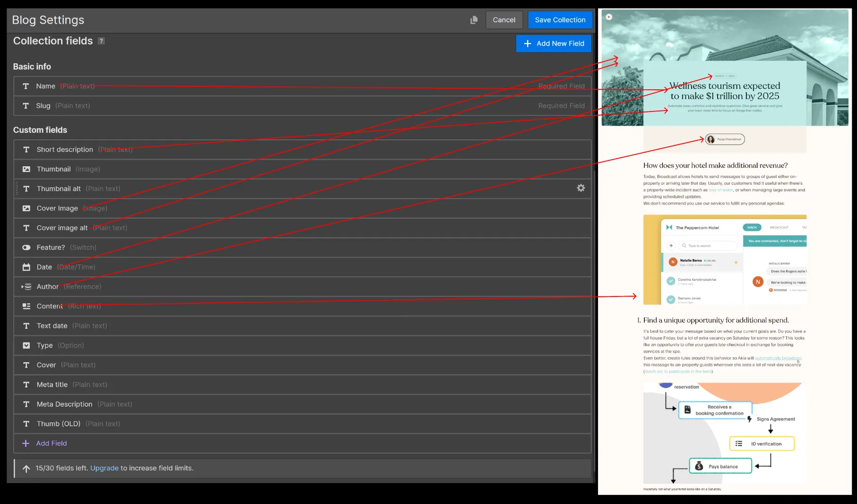The width and height of the screenshot is (857, 504).
Task: Open the Cover Image field label
Action: (57, 208)
